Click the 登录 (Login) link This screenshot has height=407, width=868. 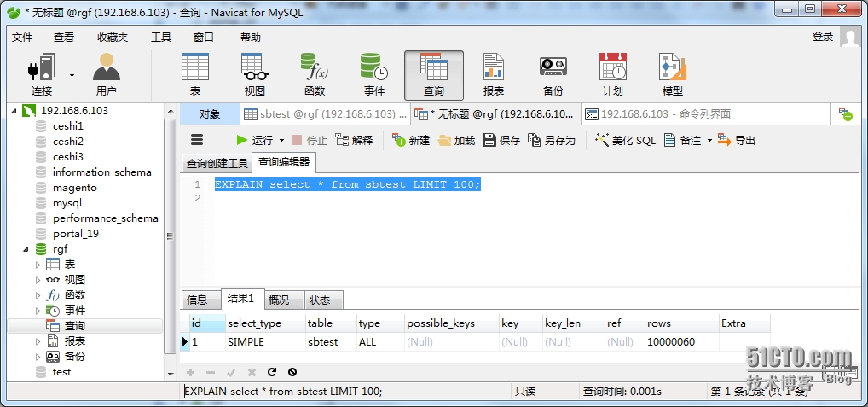click(823, 37)
